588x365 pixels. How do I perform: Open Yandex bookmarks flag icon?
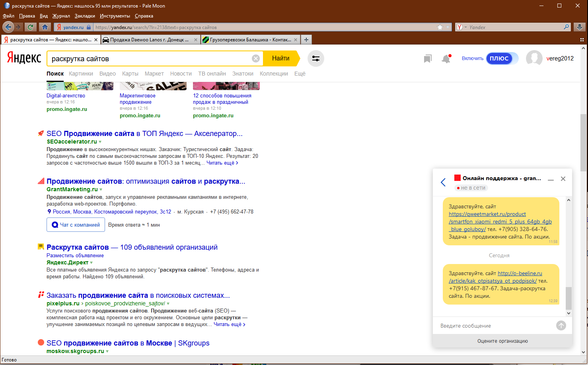tap(428, 59)
